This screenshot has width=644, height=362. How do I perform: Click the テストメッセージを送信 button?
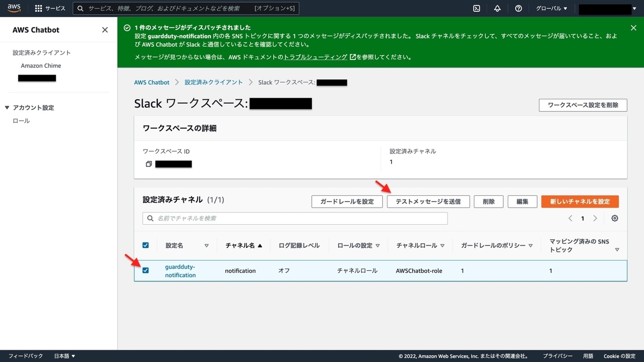click(x=428, y=201)
